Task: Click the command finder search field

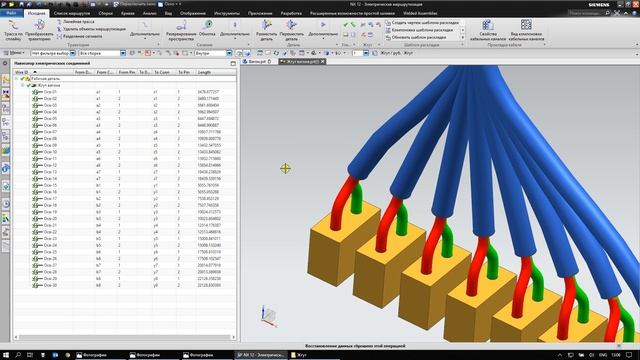Action: click(x=587, y=13)
